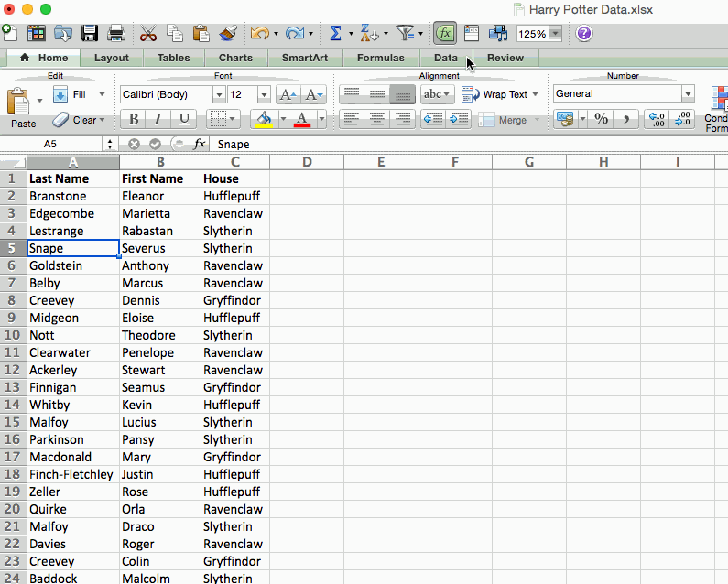Paste from clipboard icon in top toolbar
Image resolution: width=728 pixels, height=584 pixels.
point(201,34)
